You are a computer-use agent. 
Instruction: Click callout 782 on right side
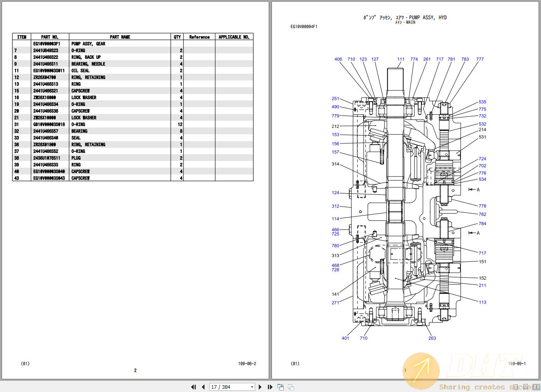[x=482, y=214]
